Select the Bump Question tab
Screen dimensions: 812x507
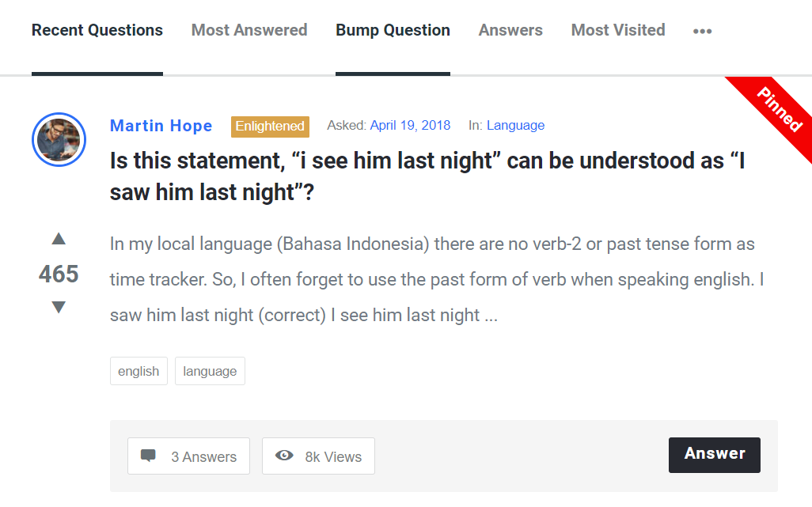point(393,30)
